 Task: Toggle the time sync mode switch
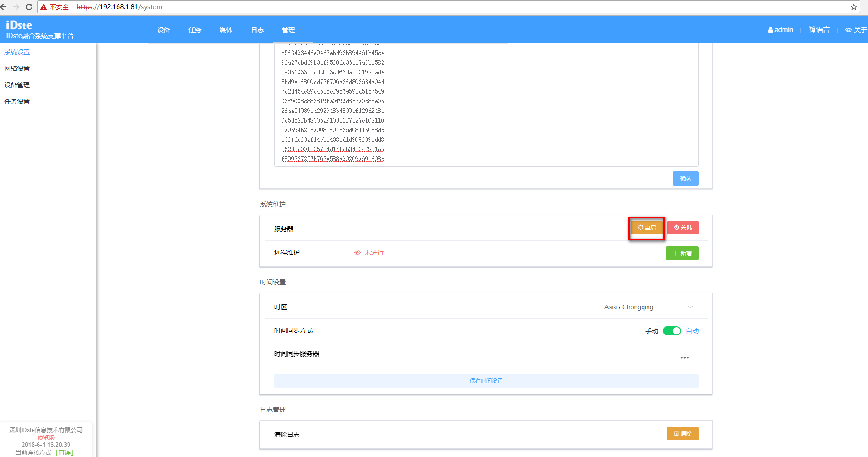pyautogui.click(x=671, y=331)
